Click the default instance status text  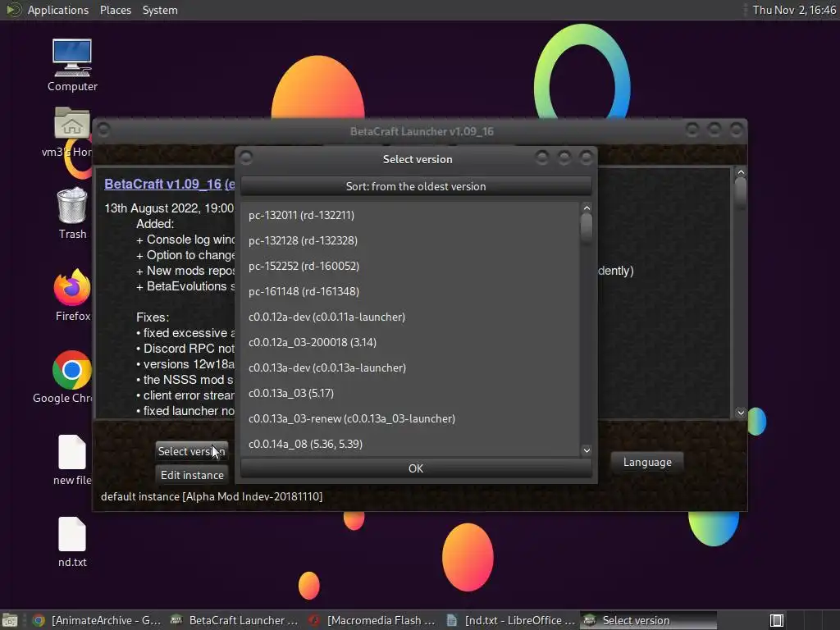212,496
